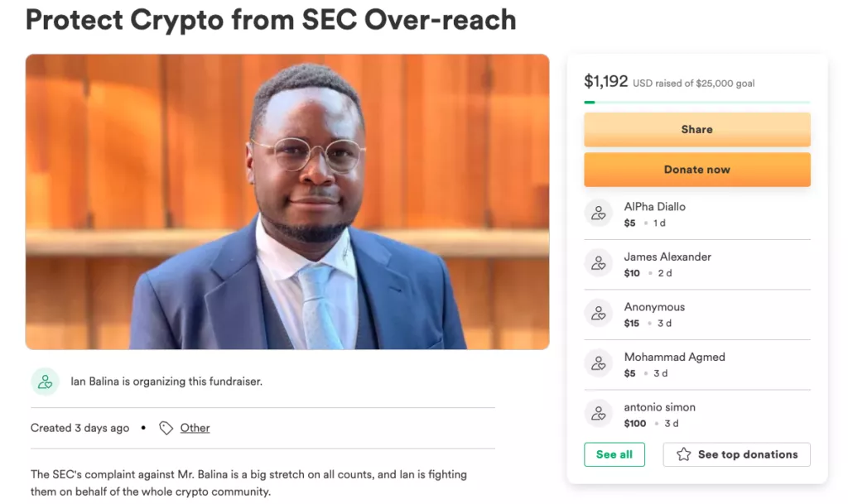
Task: Click the star icon beside See top donations
Action: click(684, 454)
